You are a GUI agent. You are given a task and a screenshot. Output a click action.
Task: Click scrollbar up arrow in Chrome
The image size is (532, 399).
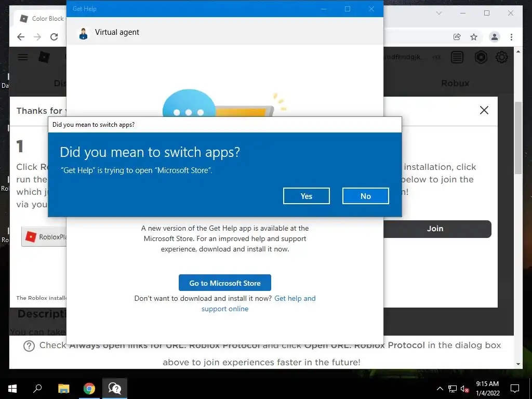point(518,52)
